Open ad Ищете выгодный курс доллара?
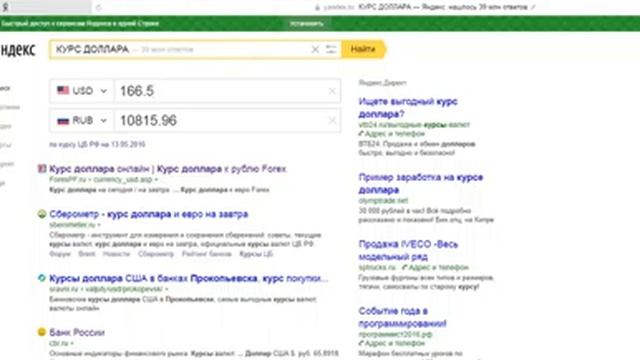640x360 pixels. coord(408,108)
